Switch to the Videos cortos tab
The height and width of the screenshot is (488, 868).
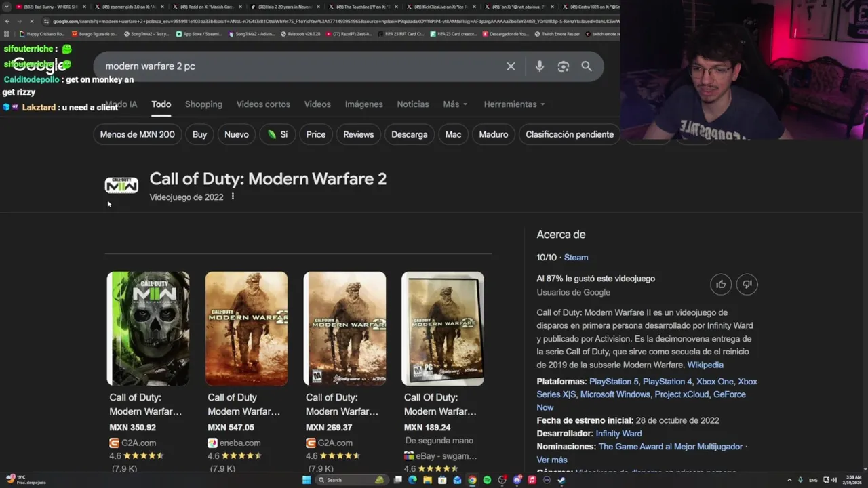pyautogui.click(x=263, y=104)
